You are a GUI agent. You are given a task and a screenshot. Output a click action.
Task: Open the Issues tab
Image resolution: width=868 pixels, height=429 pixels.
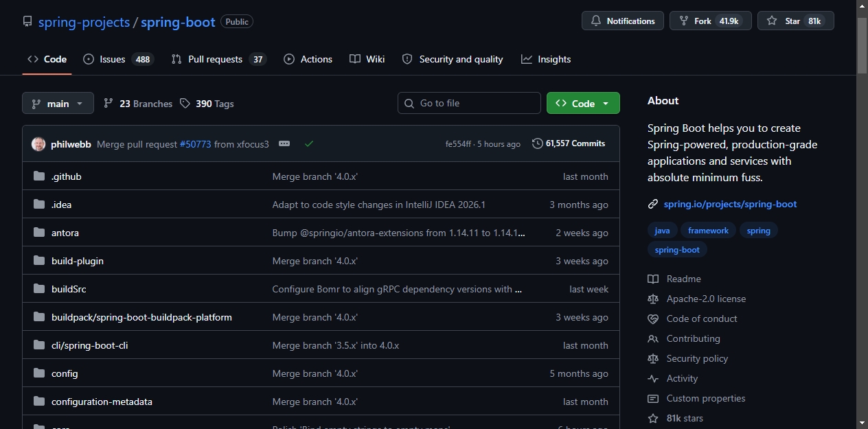point(118,59)
